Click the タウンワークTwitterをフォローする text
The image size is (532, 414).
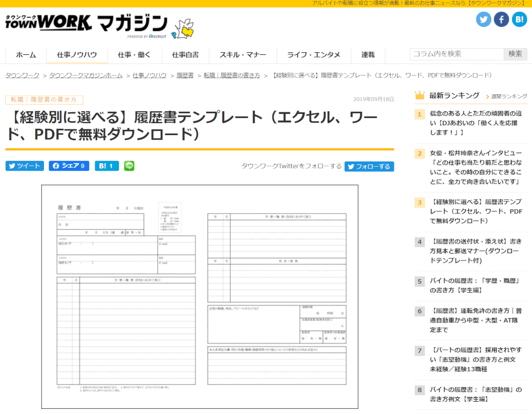[x=292, y=166]
